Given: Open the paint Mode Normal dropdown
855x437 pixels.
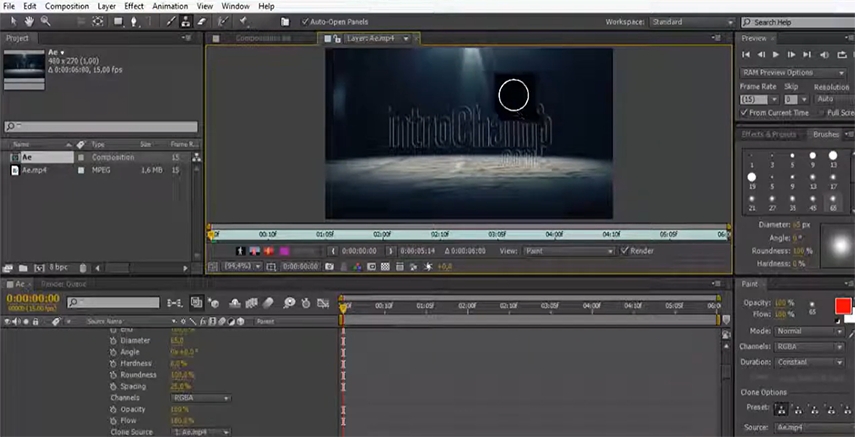Looking at the screenshot, I should coord(810,331).
